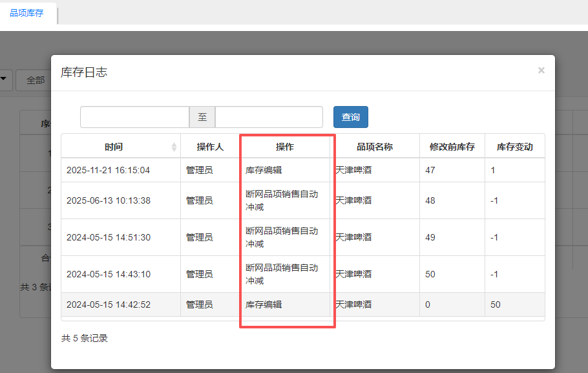Screen dimensions: 588x373
Task: Select the 2025-06-13 10:13:38 log row
Action: 108,200
